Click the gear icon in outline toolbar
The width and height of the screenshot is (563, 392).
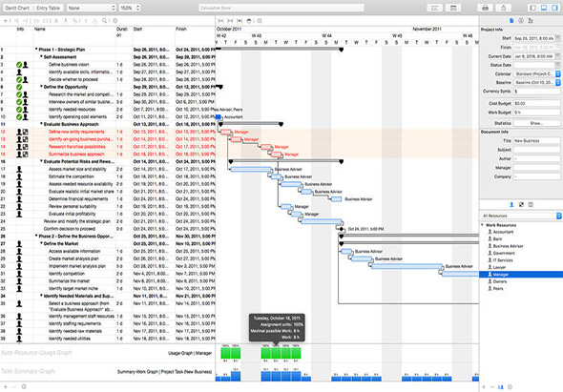tap(115, 21)
